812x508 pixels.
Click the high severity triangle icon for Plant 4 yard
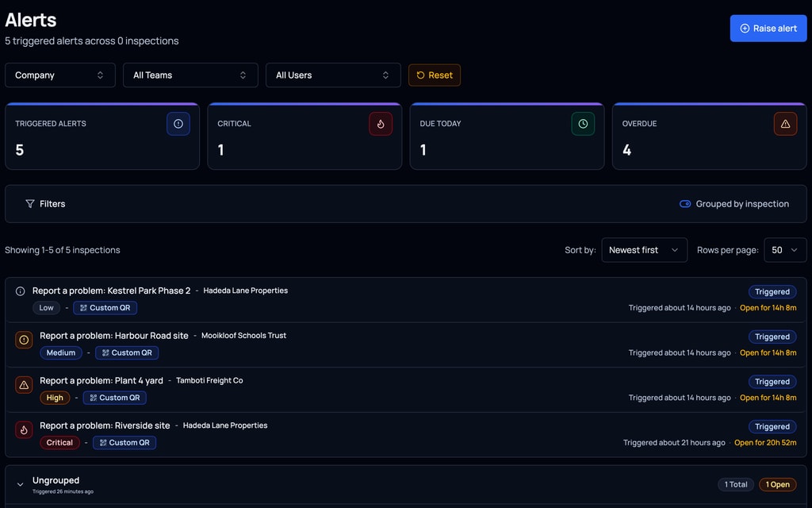coord(24,385)
